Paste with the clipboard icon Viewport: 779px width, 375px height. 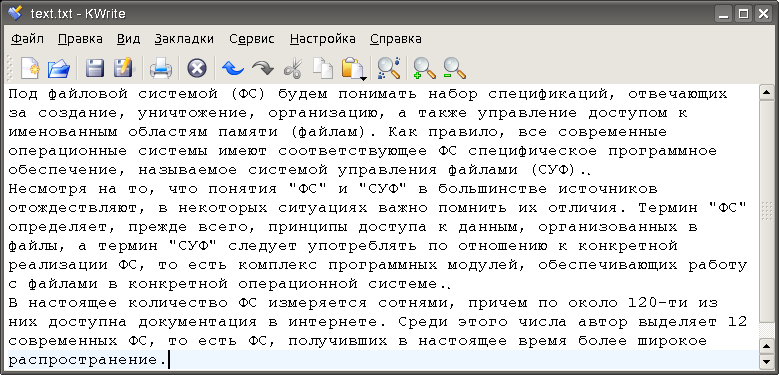[x=352, y=67]
